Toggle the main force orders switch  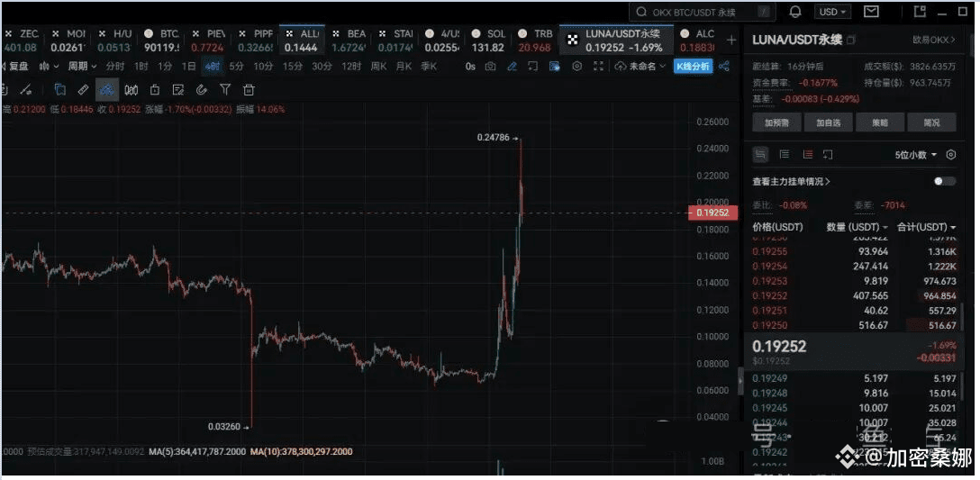[944, 181]
